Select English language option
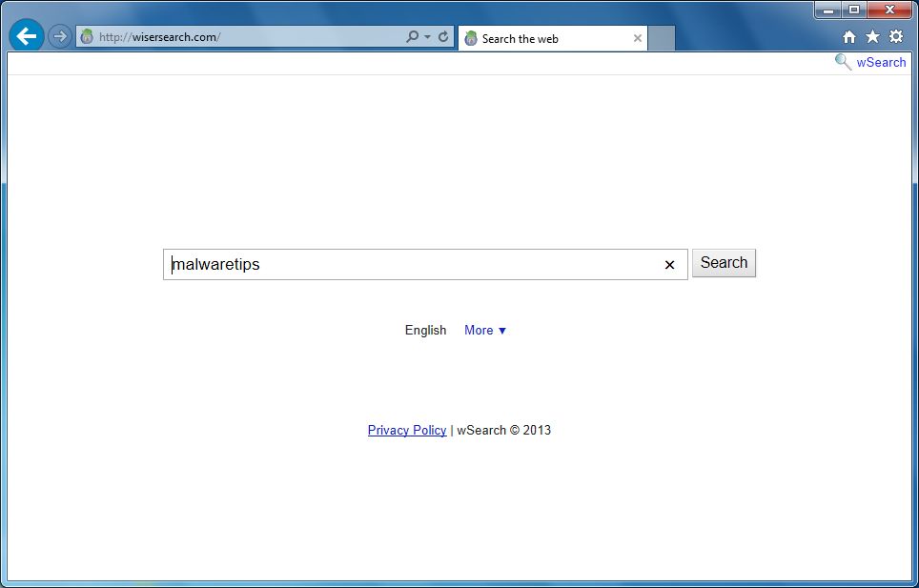Viewport: 919px width, 588px height. click(x=425, y=330)
